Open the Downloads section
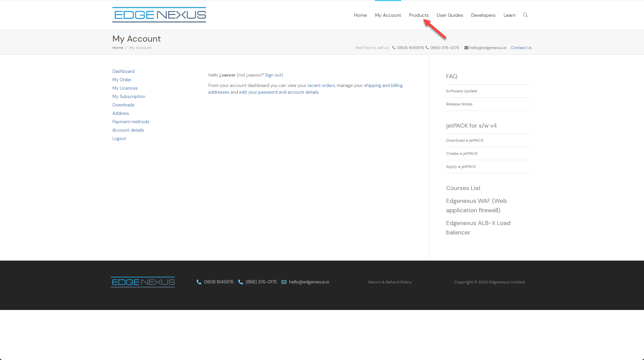 [x=123, y=105]
